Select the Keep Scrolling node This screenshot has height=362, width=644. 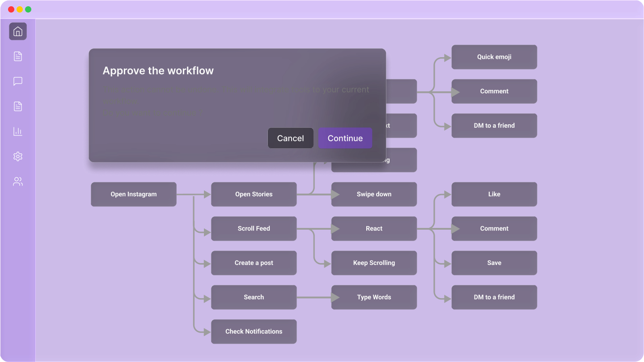pos(374,263)
